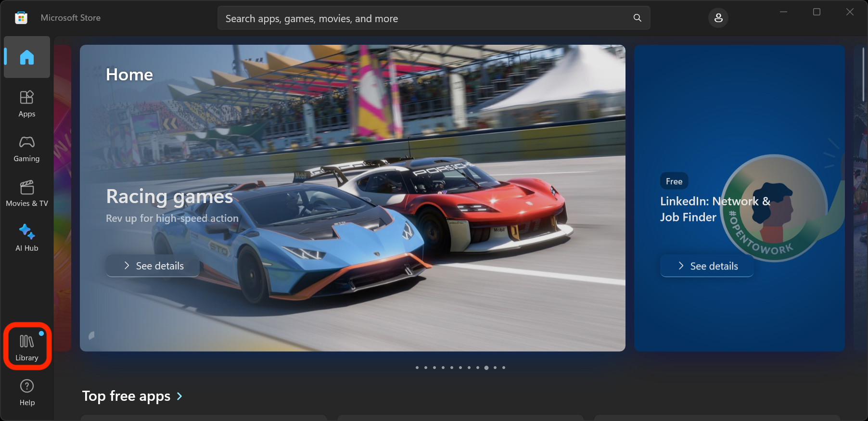Select the active carousel page dot

click(486, 368)
